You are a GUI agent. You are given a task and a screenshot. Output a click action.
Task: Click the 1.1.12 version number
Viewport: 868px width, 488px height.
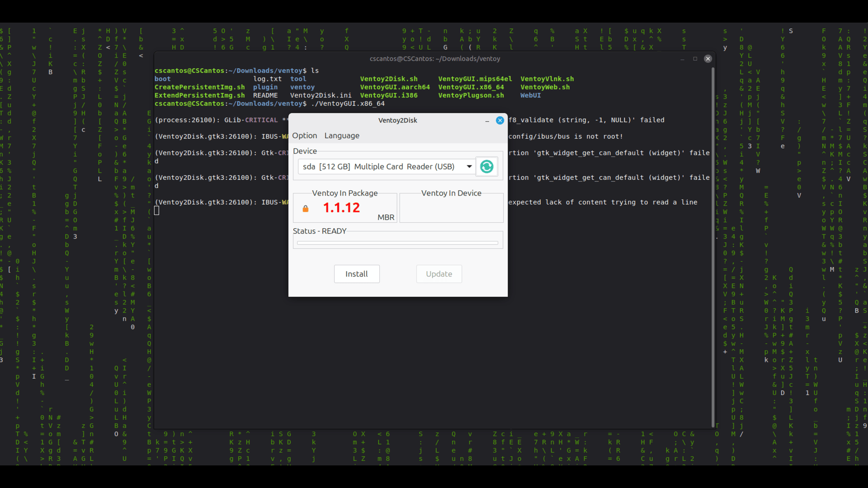click(x=341, y=207)
